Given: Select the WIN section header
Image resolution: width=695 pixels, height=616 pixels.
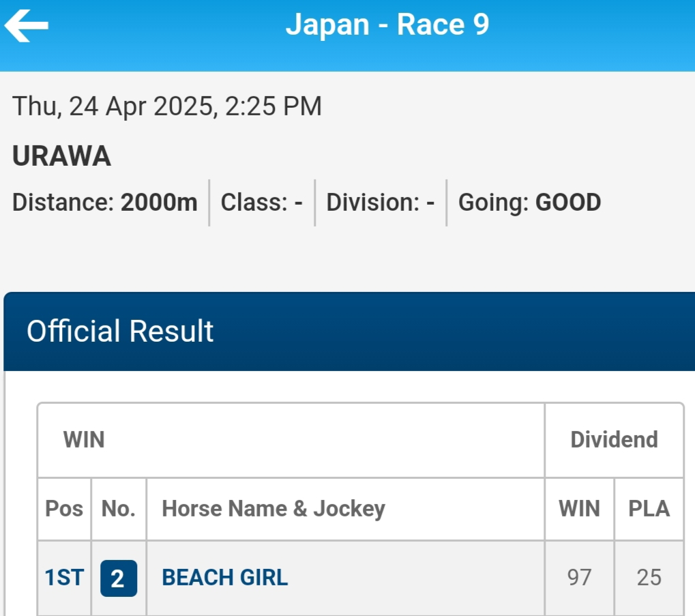Looking at the screenshot, I should [84, 440].
